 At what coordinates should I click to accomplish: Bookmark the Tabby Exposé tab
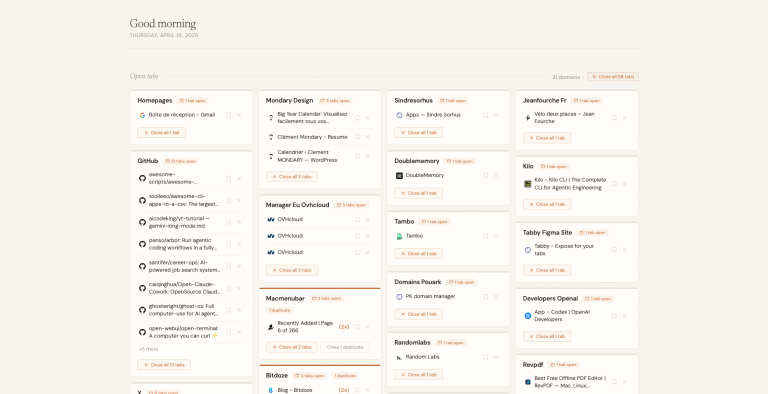[614, 250]
